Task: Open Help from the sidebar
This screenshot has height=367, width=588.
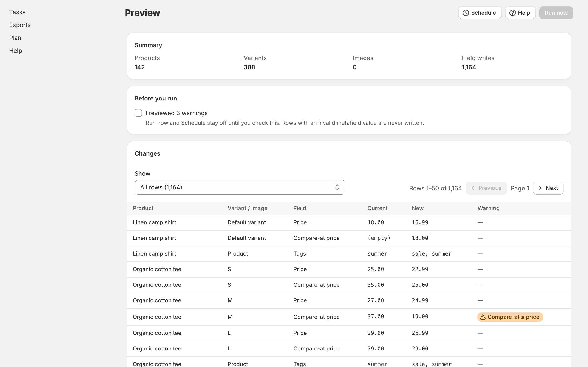Action: click(16, 51)
